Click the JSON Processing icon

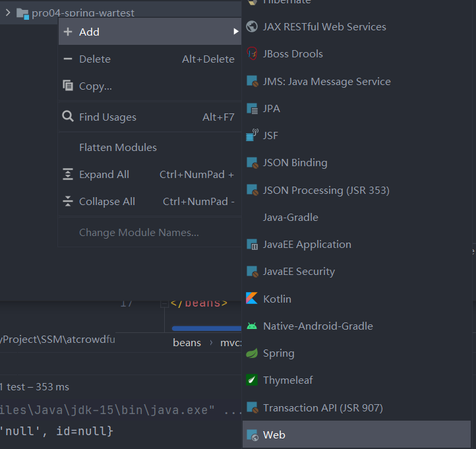coord(253,190)
